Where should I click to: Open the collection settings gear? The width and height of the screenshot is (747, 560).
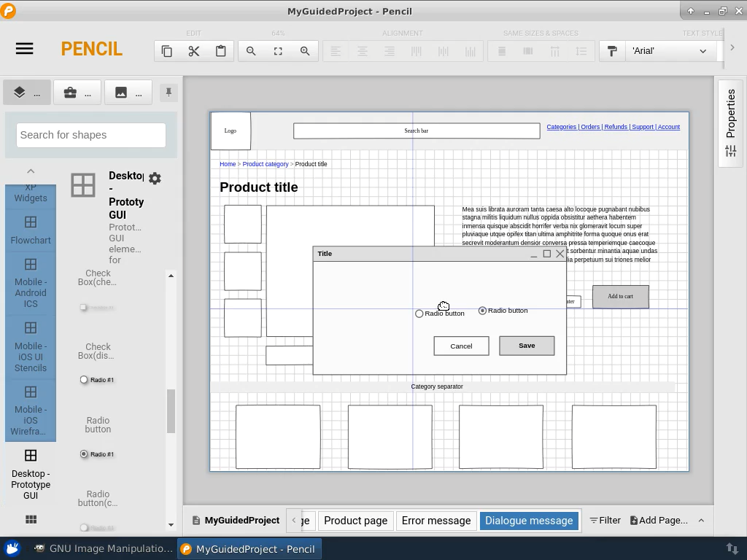155,178
